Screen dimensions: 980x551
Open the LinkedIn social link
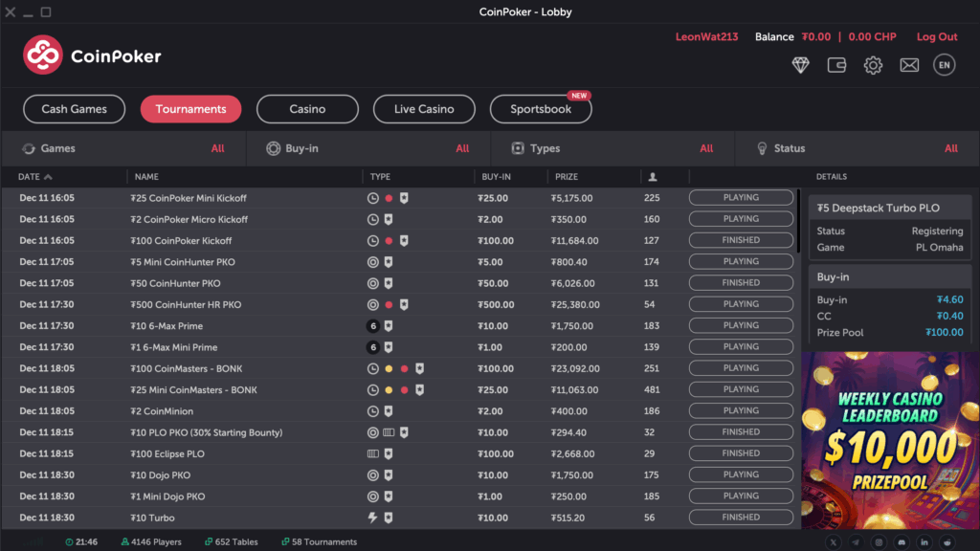(924, 542)
